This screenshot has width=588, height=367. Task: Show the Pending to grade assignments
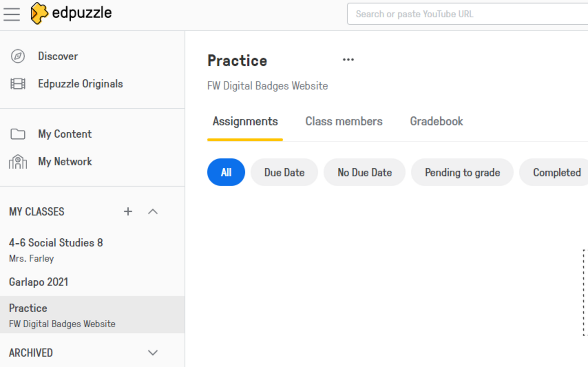[462, 172]
